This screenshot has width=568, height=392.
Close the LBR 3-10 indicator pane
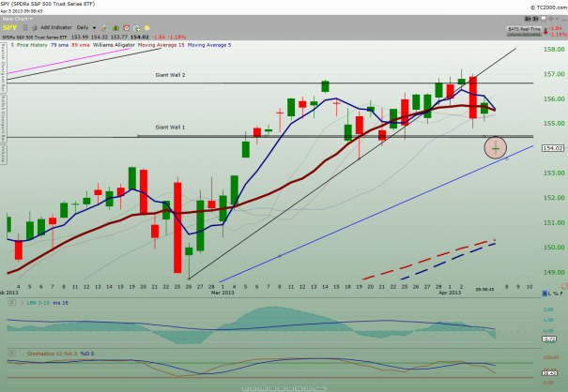click(12, 303)
